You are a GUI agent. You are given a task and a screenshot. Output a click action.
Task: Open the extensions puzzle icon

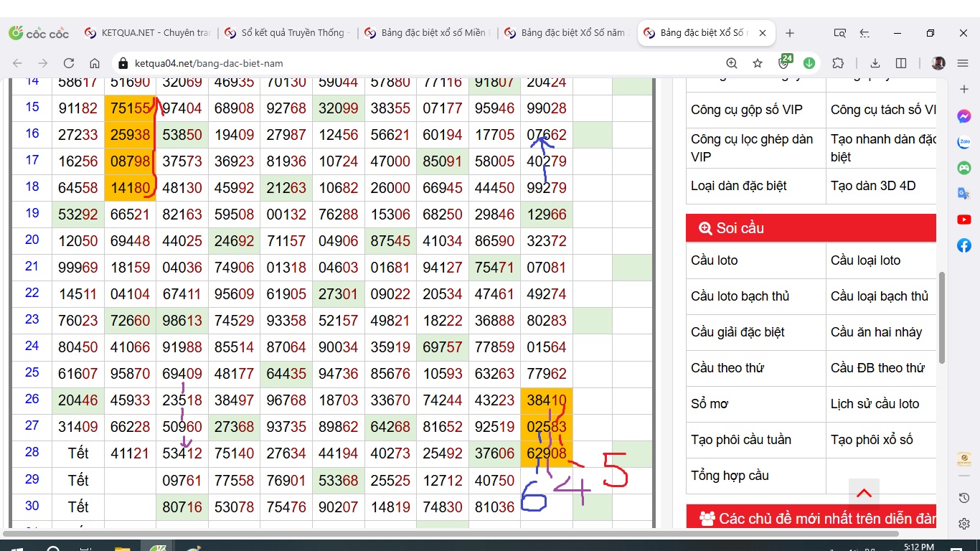point(837,63)
